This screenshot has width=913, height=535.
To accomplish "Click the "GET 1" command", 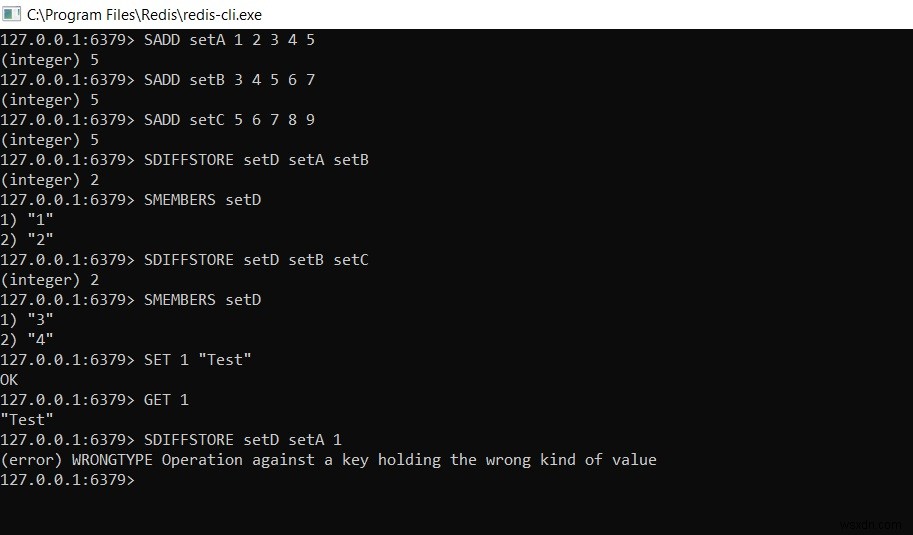I will (x=167, y=400).
